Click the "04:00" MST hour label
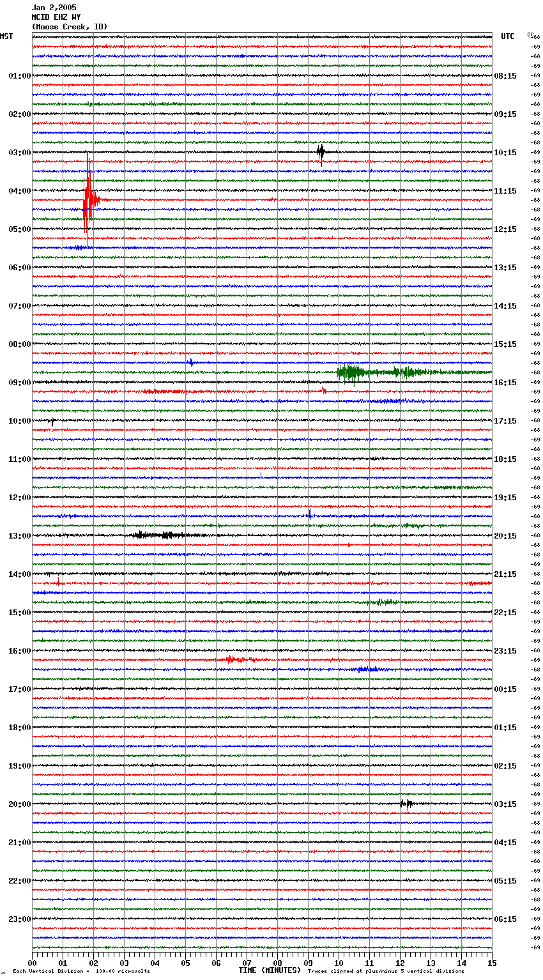Image resolution: width=543 pixels, height=980 pixels. click(x=20, y=191)
